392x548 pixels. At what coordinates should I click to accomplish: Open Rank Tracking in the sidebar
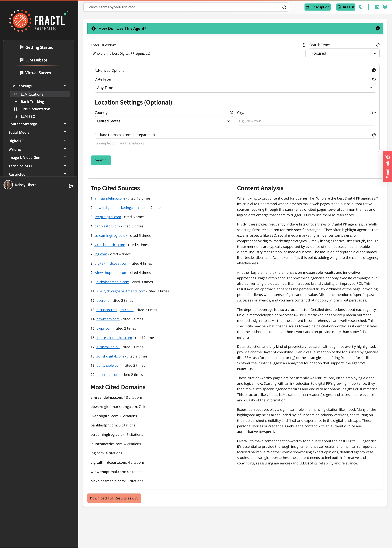(x=32, y=102)
